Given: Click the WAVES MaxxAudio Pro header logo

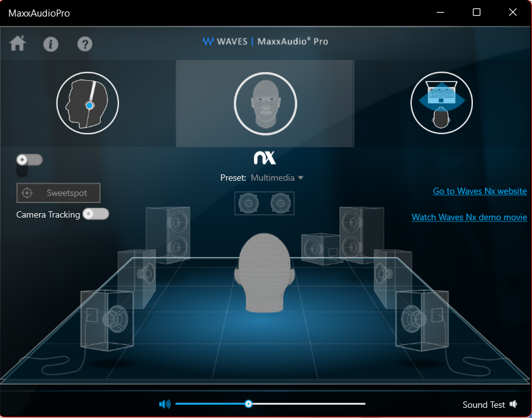Looking at the screenshot, I should click(265, 41).
